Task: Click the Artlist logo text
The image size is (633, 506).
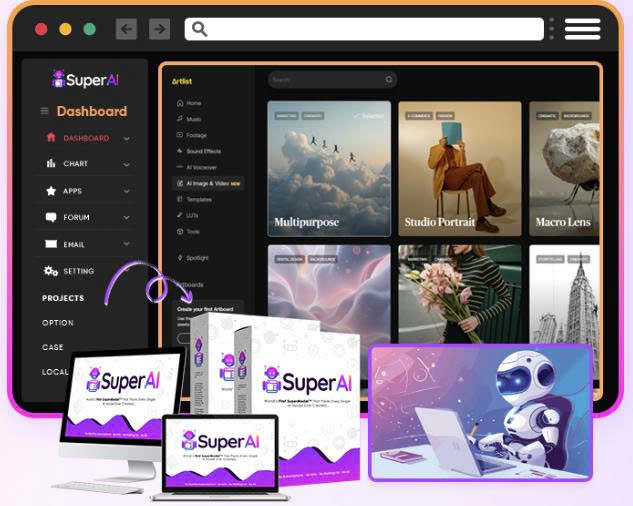Action: pos(182,81)
